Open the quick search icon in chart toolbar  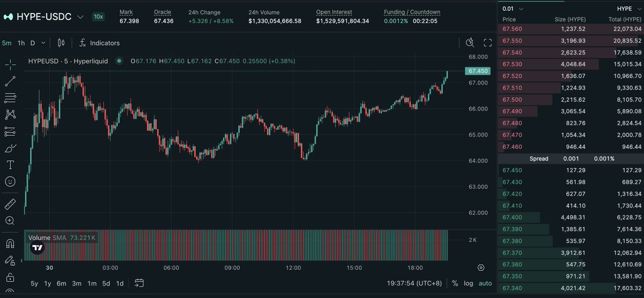coord(470,43)
